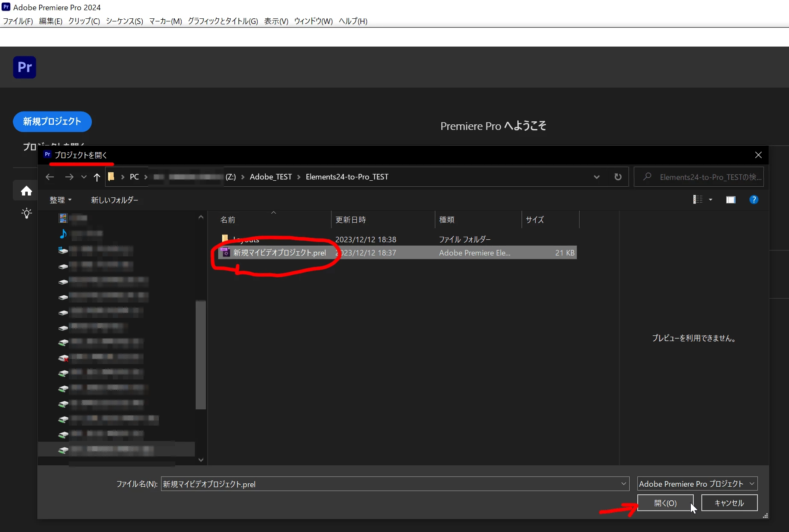The width and height of the screenshot is (789, 532).
Task: Expand the chevron after Adobe_TEST in the path
Action: pos(299,177)
